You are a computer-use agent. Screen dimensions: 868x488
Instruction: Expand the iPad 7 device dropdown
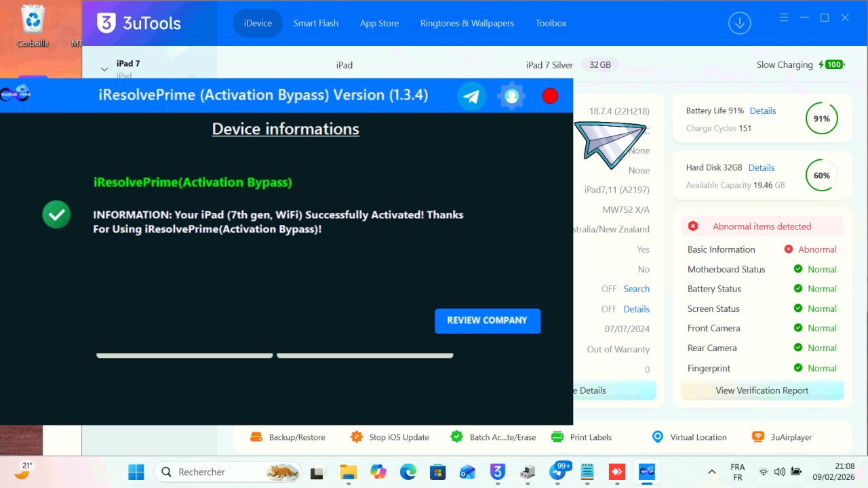104,68
